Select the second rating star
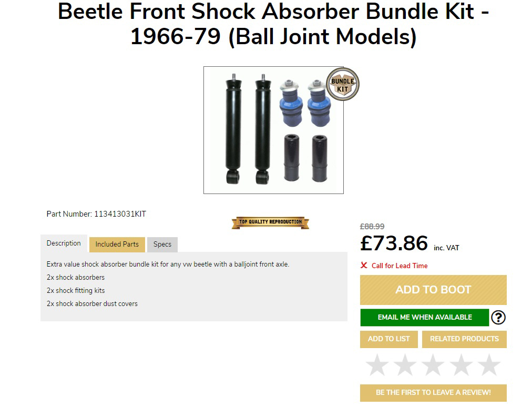 [x=405, y=365]
